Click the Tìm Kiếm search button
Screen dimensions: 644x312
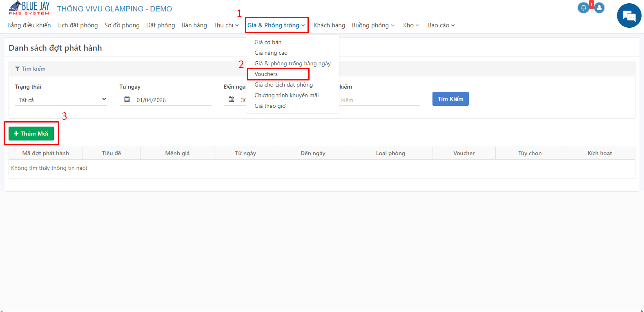coord(450,99)
